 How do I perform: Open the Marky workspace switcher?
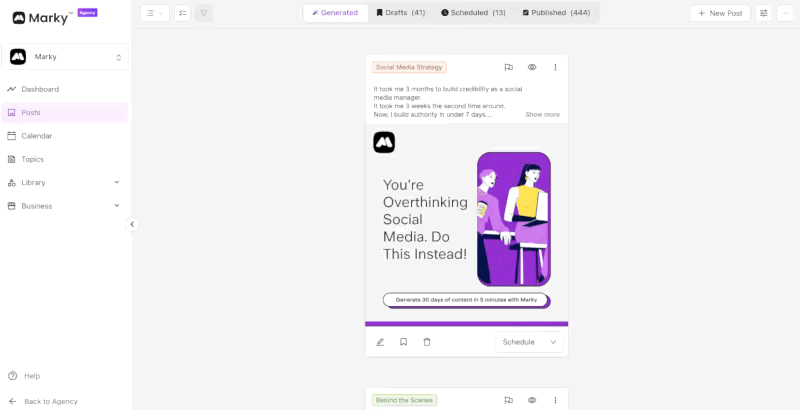pyautogui.click(x=65, y=57)
